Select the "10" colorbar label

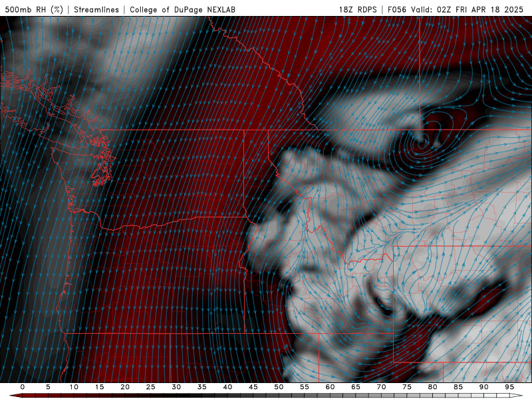click(x=74, y=387)
